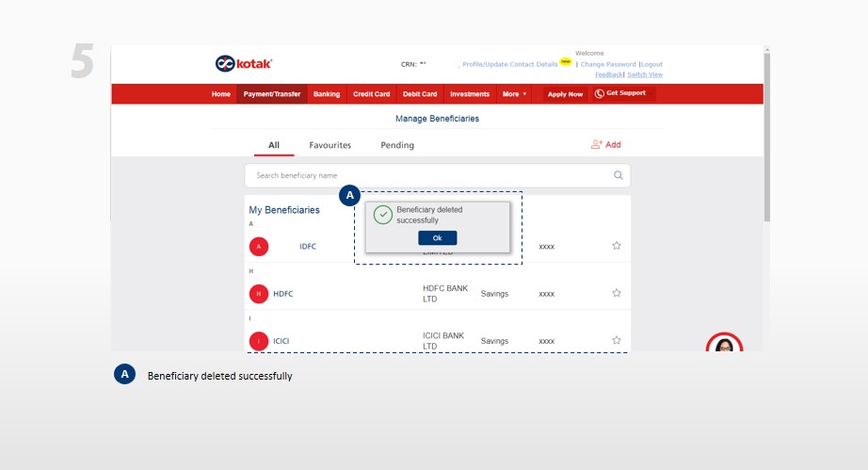Click the Apply Now button
The width and height of the screenshot is (868, 470).
point(565,94)
